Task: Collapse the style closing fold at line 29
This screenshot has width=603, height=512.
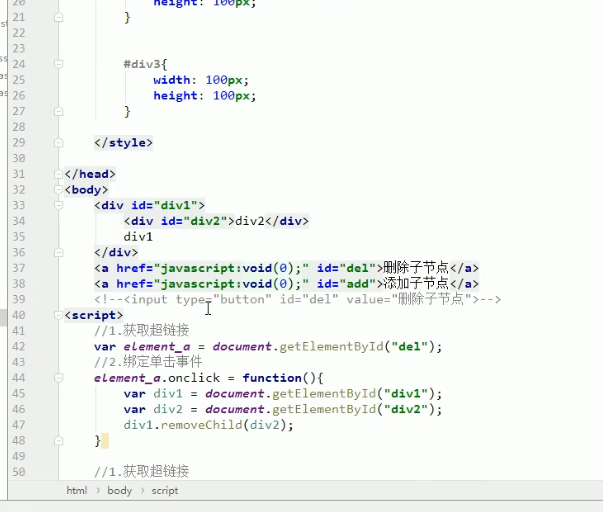Action: 58,143
